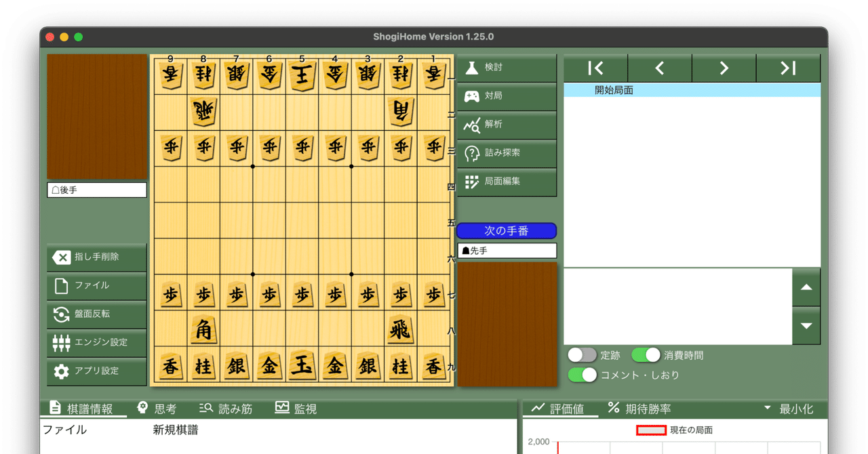Open エンジン設定 engine settings

coord(96,344)
